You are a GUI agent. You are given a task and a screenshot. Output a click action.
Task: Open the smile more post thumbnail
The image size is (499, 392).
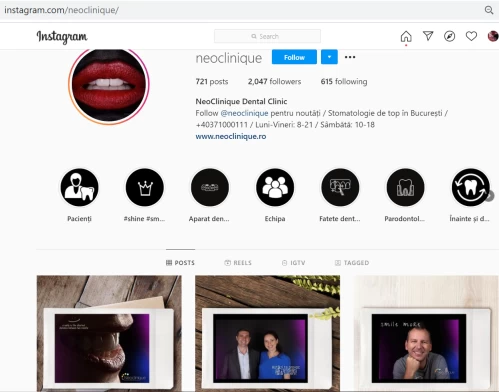click(426, 334)
